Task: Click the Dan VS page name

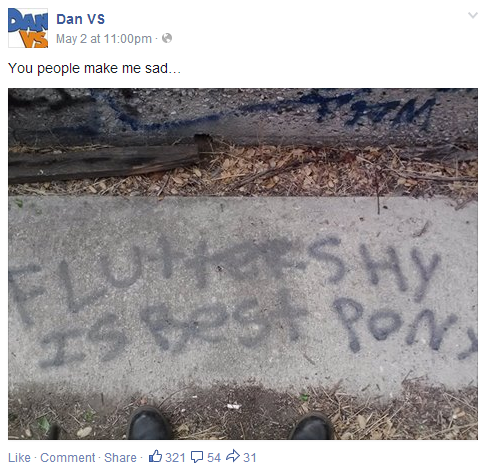Action: 80,19
